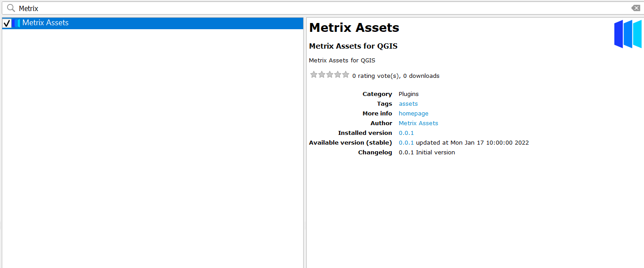Image resolution: width=644 pixels, height=268 pixels.
Task: Click the Installed version 0.0.1 link
Action: pos(406,133)
